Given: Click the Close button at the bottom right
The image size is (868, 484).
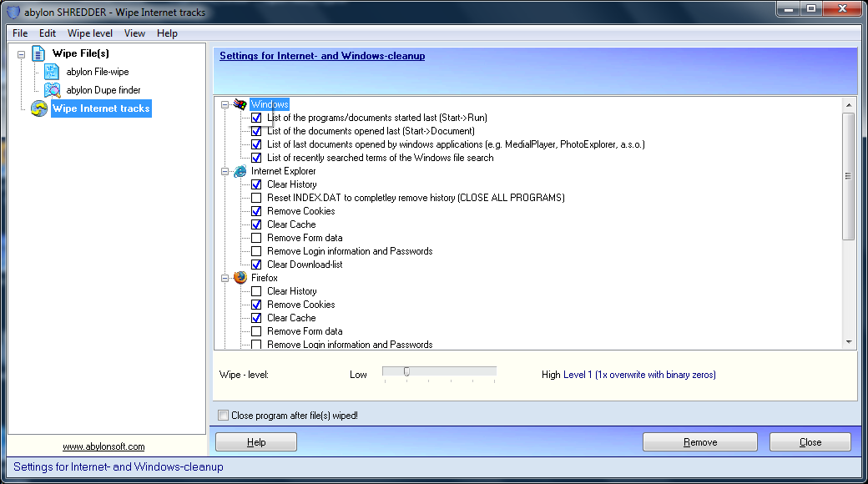Looking at the screenshot, I should coord(810,442).
